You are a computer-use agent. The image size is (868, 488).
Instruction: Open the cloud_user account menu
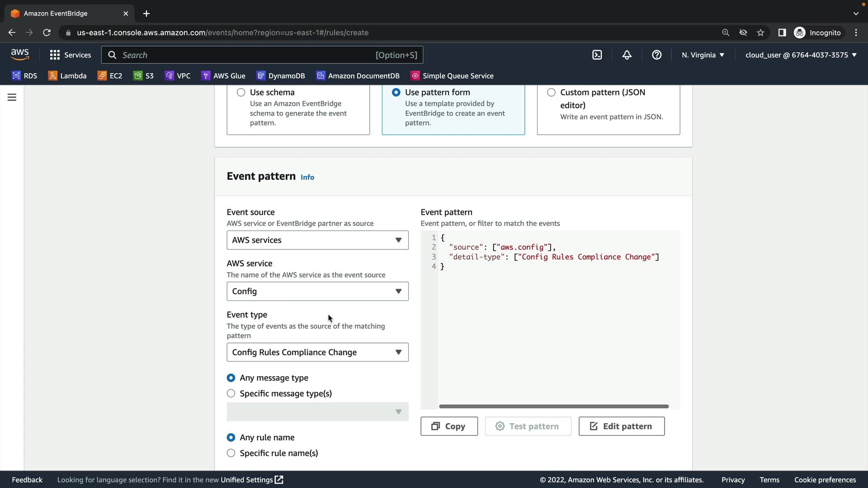(x=801, y=55)
